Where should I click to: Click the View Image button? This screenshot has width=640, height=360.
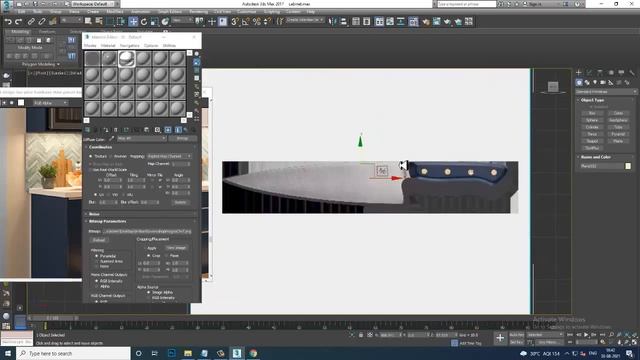(176, 248)
